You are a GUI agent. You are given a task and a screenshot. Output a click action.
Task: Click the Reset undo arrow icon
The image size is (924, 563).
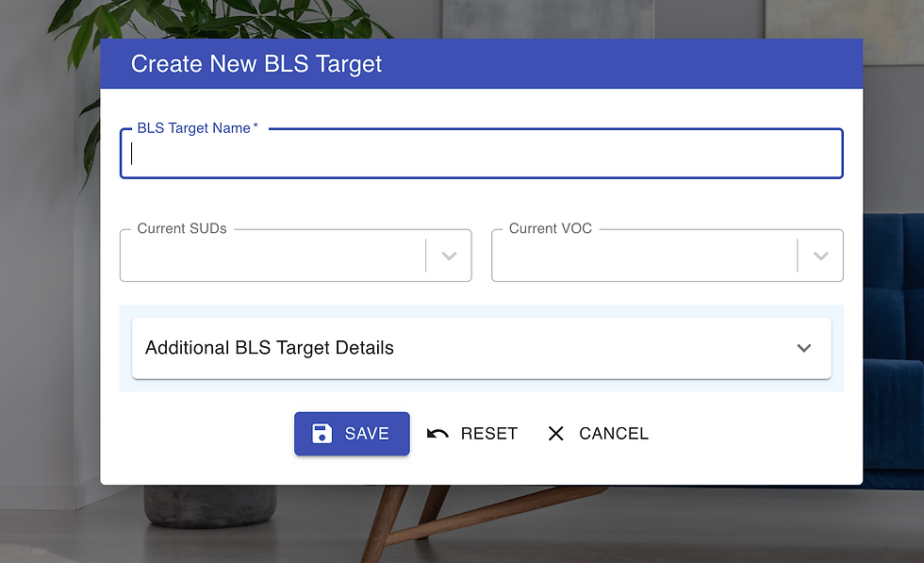(437, 434)
